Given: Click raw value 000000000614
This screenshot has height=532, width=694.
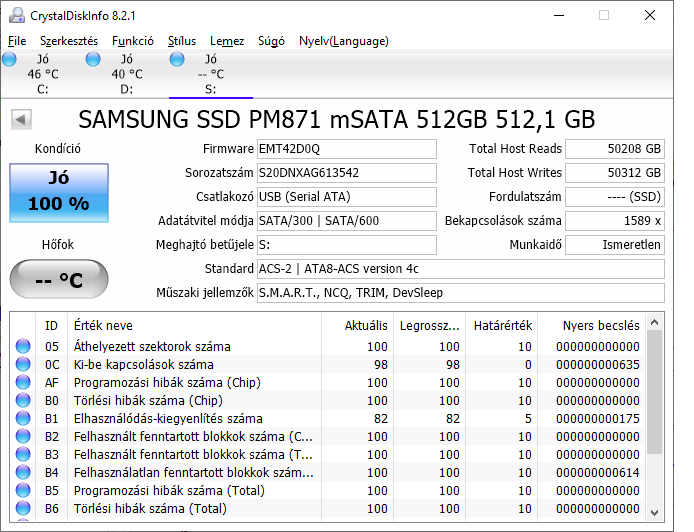Looking at the screenshot, I should click(598, 472).
